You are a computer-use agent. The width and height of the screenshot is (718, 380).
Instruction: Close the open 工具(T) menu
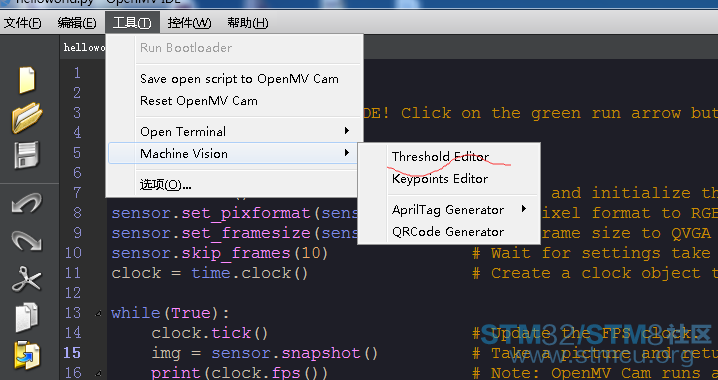pos(132,22)
